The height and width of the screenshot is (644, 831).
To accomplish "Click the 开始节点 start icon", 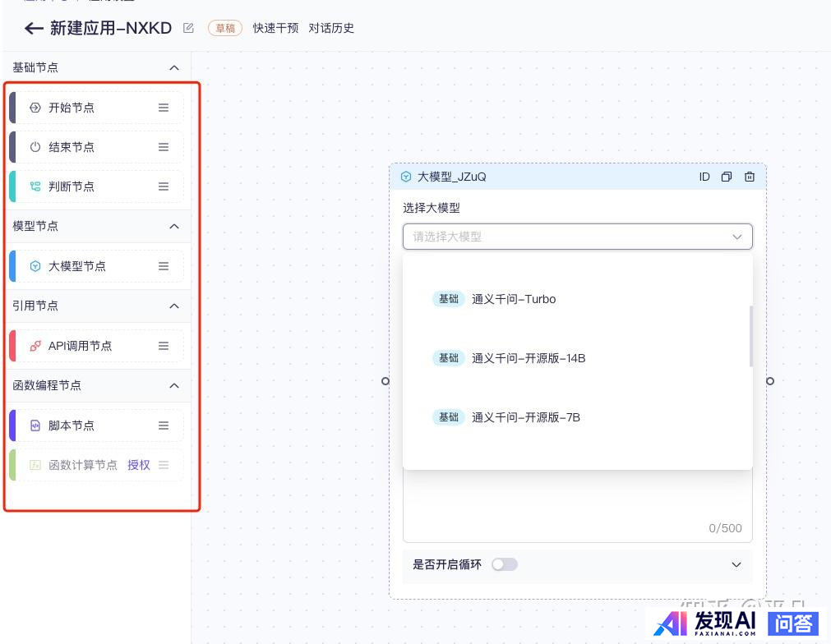I will click(x=35, y=108).
